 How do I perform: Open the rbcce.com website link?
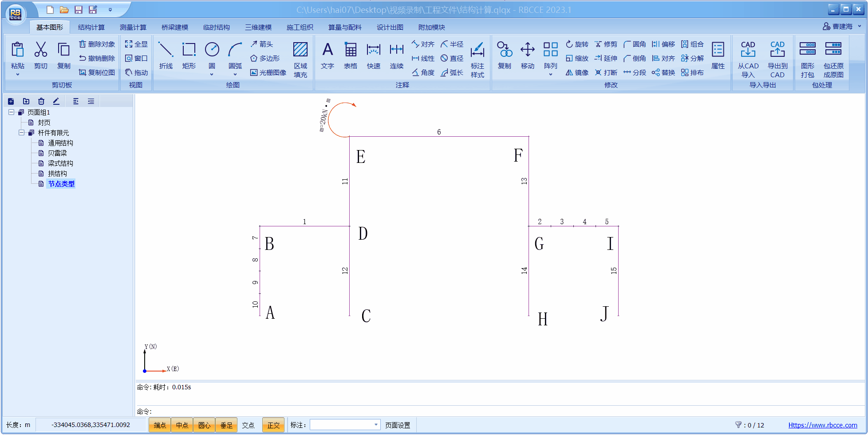822,425
